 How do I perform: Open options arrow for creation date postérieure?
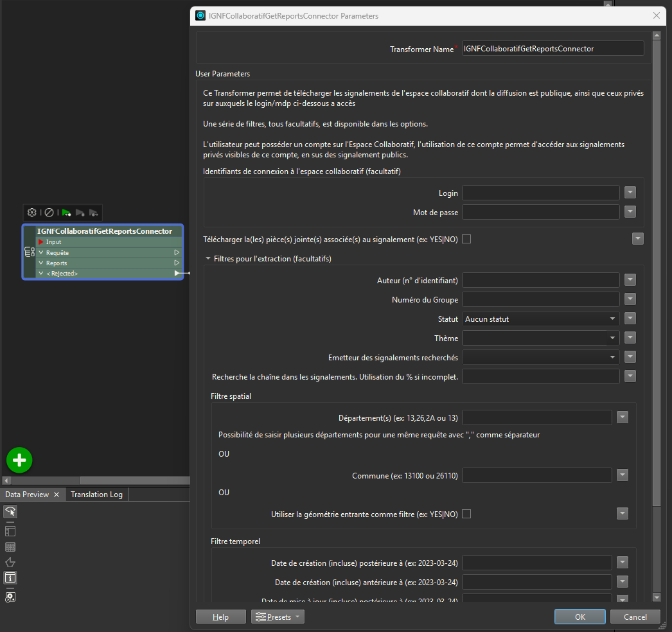tap(623, 562)
